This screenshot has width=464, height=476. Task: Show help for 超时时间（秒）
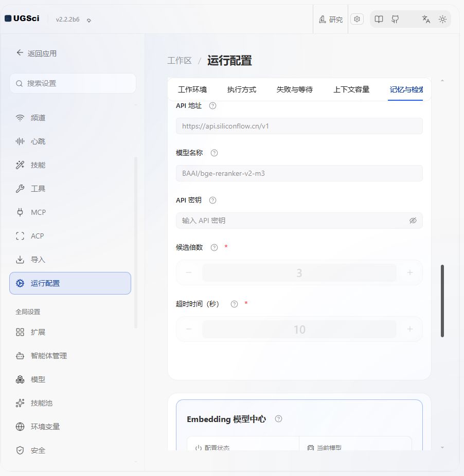234,304
